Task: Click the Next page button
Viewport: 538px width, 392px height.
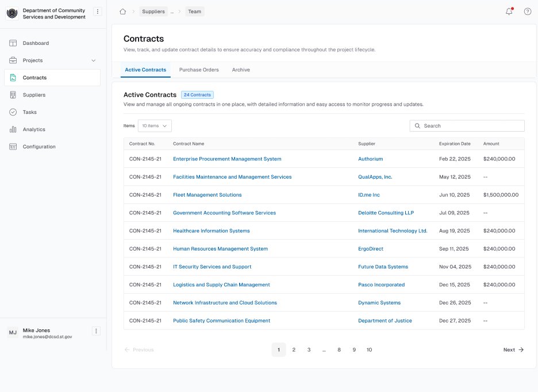Action: (x=513, y=349)
